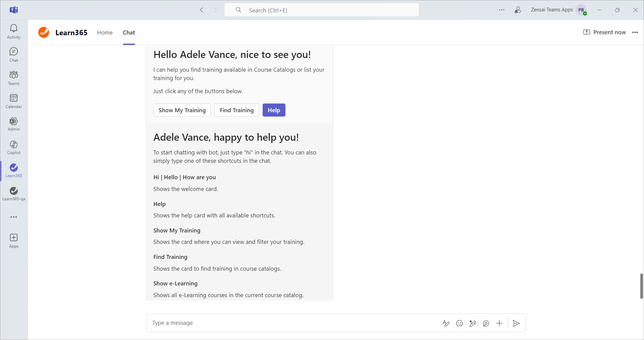644x340 pixels.
Task: Open the Calendar from the left rail
Action: tap(14, 101)
